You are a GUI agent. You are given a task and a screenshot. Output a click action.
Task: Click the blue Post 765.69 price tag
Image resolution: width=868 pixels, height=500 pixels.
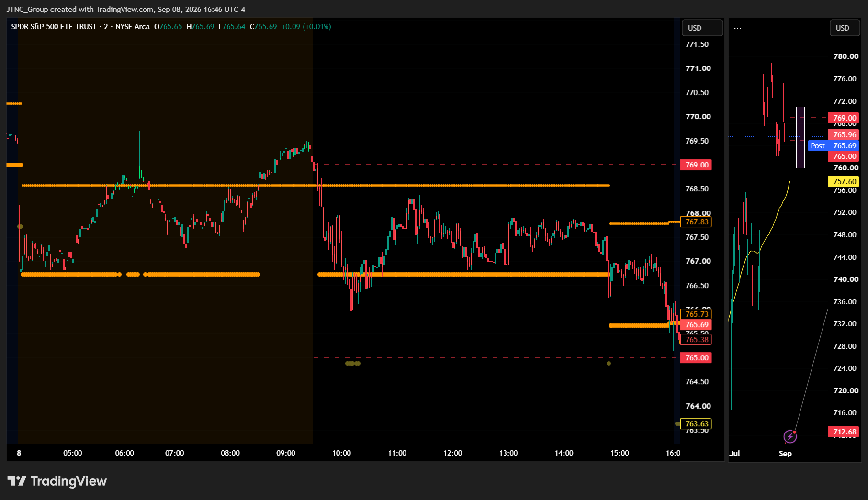pos(834,145)
